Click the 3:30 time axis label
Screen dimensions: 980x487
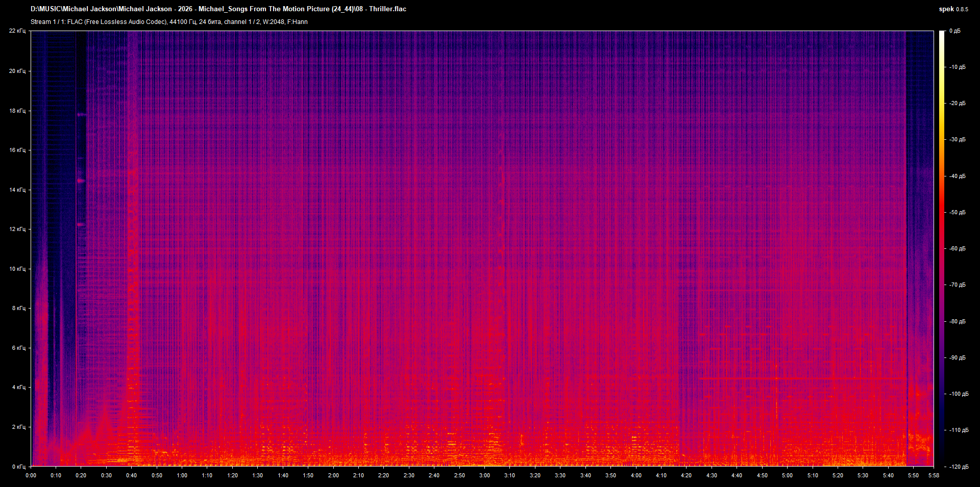pos(560,475)
